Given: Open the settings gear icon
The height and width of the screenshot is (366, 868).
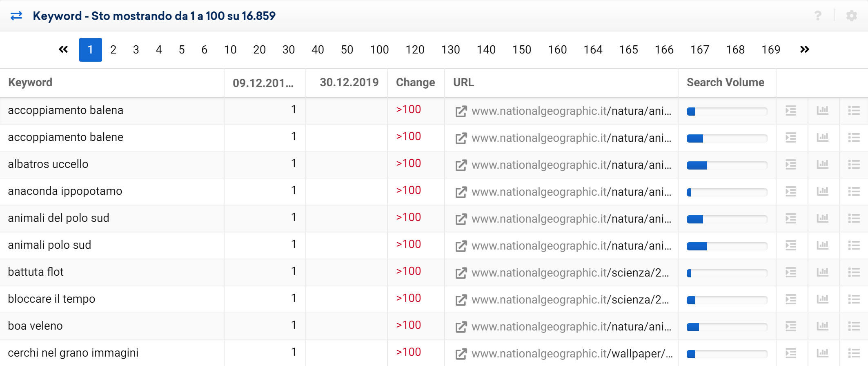Looking at the screenshot, I should tap(852, 16).
